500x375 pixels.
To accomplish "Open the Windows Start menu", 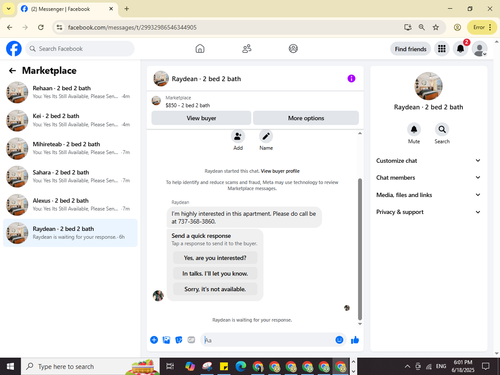I will click(10, 366).
